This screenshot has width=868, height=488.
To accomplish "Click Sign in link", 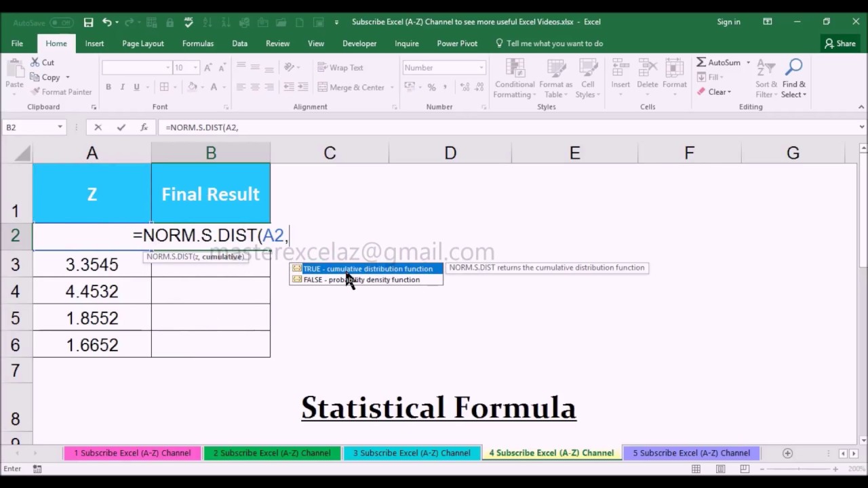I will pos(729,22).
